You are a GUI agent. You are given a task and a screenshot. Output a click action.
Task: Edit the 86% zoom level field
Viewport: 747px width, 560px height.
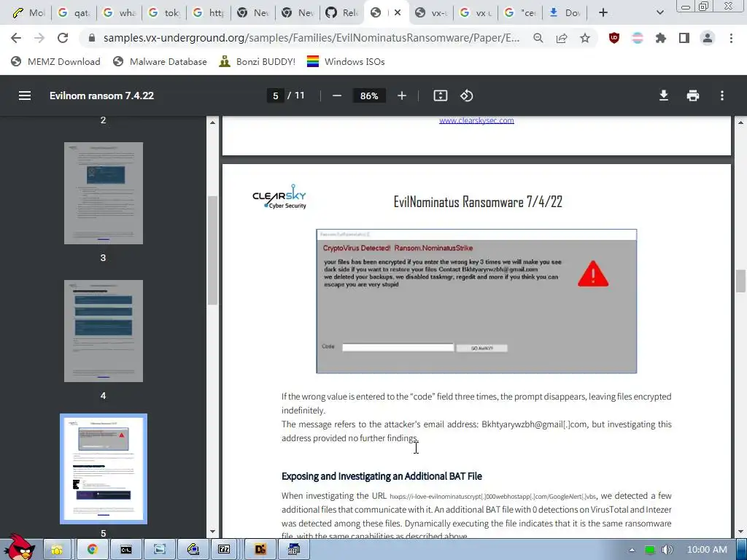click(368, 96)
